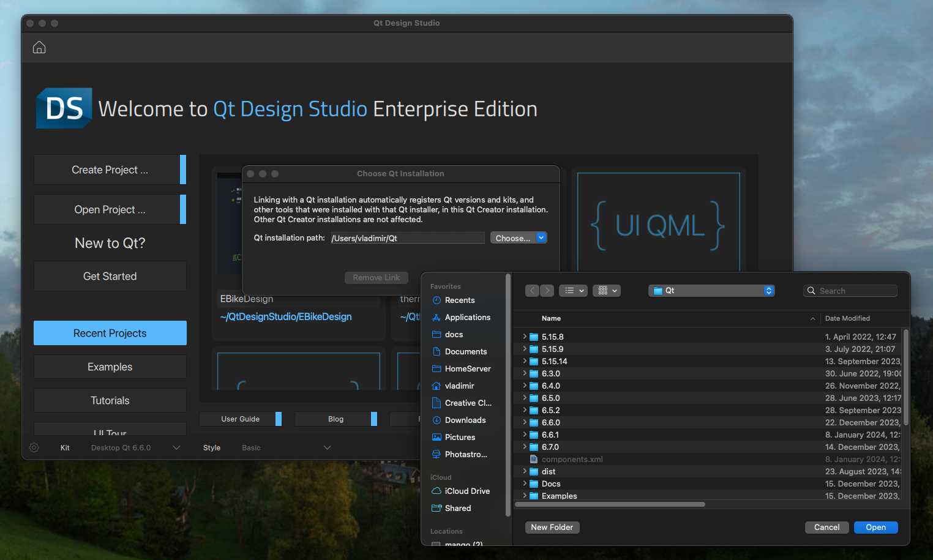
Task: Click the Qt installation path field
Action: pos(408,238)
